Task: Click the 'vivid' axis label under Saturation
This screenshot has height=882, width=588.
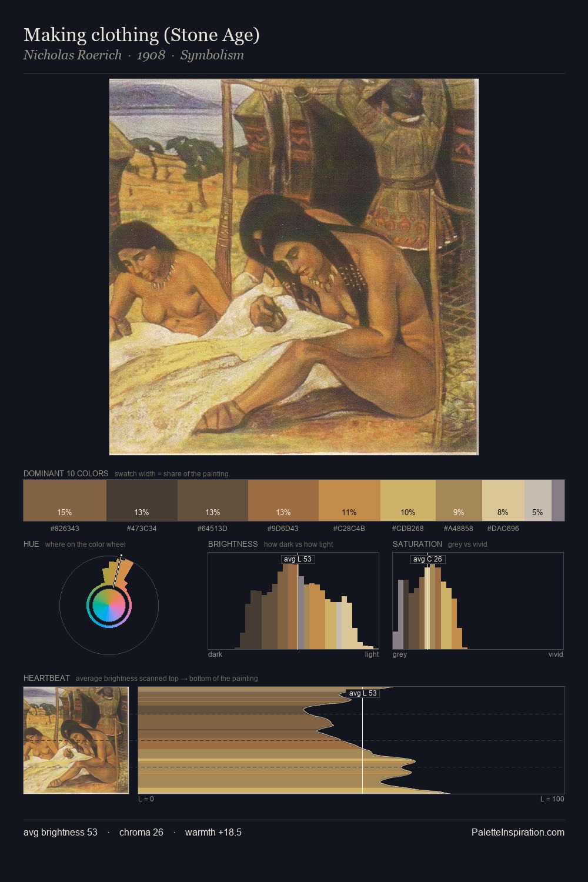Action: click(x=556, y=654)
